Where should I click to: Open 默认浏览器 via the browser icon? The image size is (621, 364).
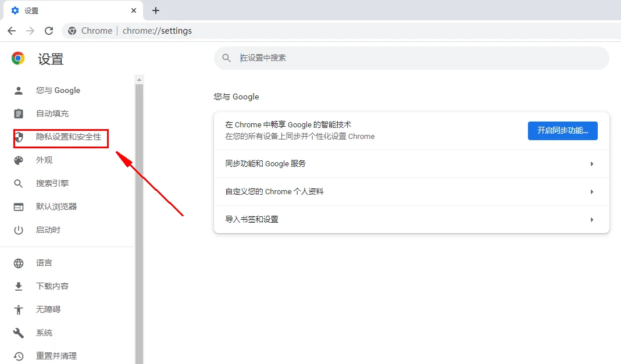(18, 206)
